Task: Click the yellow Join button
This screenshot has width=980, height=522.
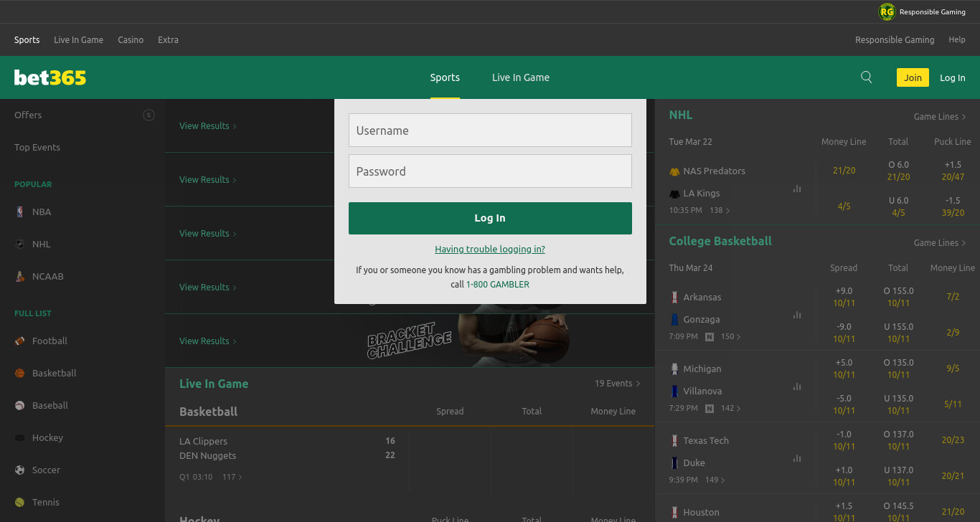Action: (913, 77)
